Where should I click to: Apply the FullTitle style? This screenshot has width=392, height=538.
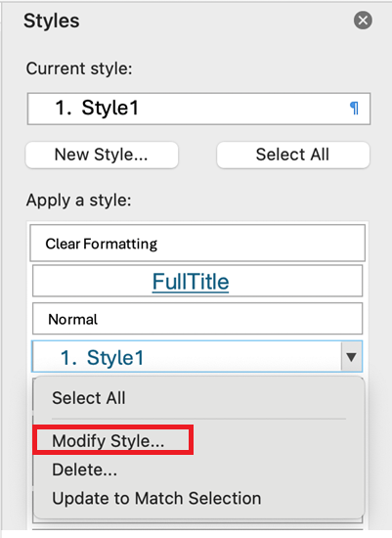click(x=197, y=281)
